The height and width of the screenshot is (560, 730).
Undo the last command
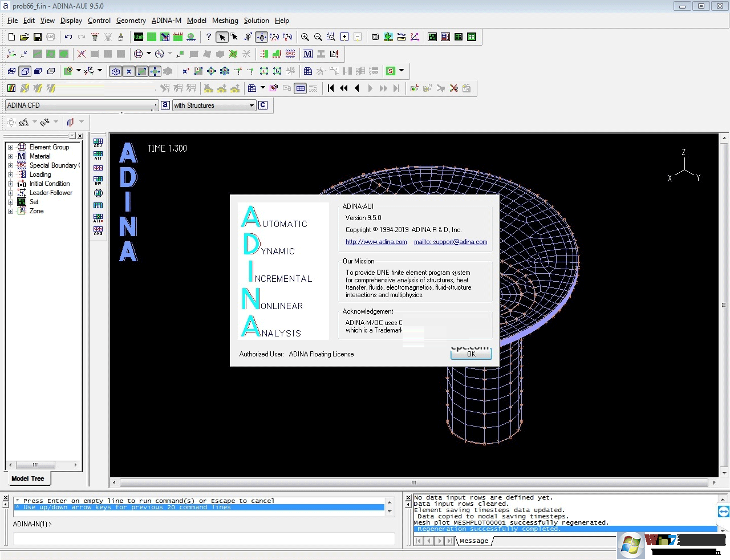tap(68, 36)
